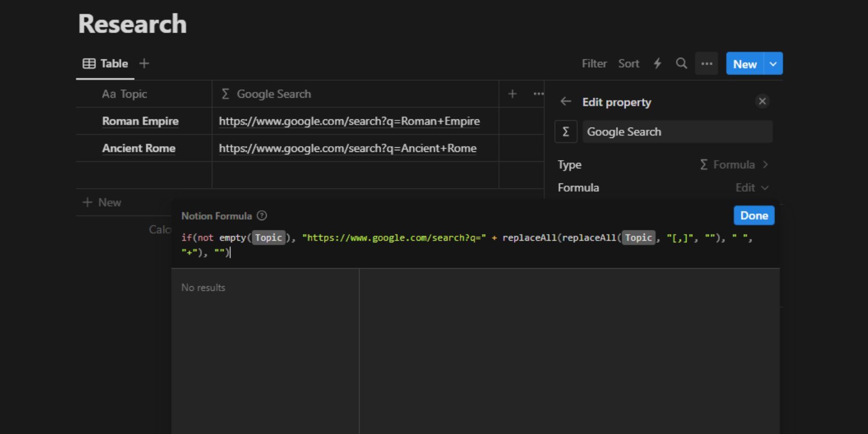Open the Roman Empire search link

click(349, 121)
